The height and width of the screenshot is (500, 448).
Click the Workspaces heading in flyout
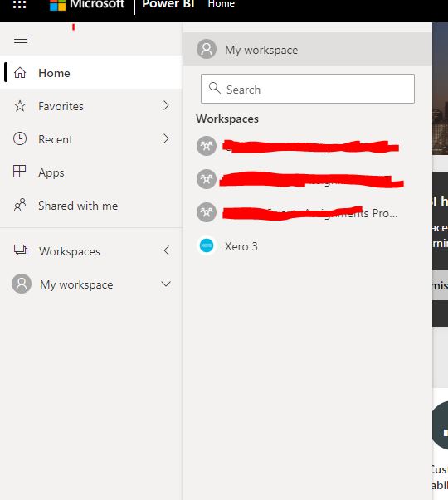point(227,119)
